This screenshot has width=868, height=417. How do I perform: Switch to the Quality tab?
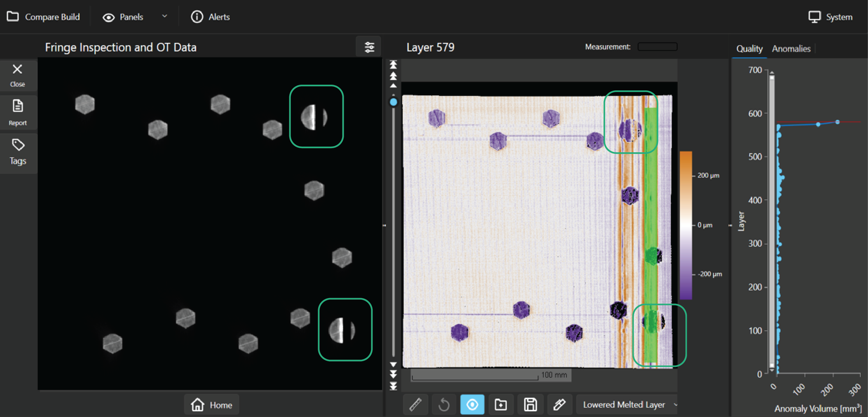[x=749, y=48]
